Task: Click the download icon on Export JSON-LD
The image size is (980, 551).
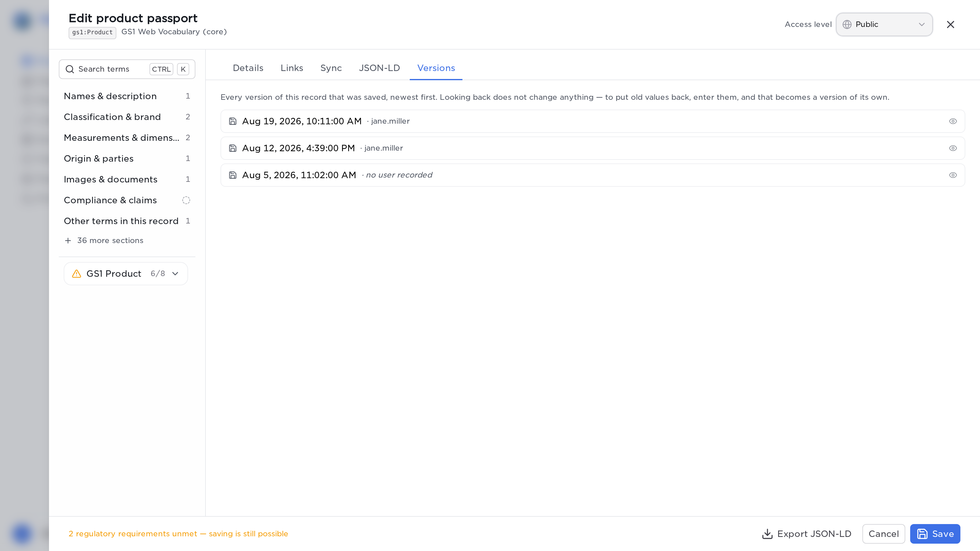Action: 767,534
